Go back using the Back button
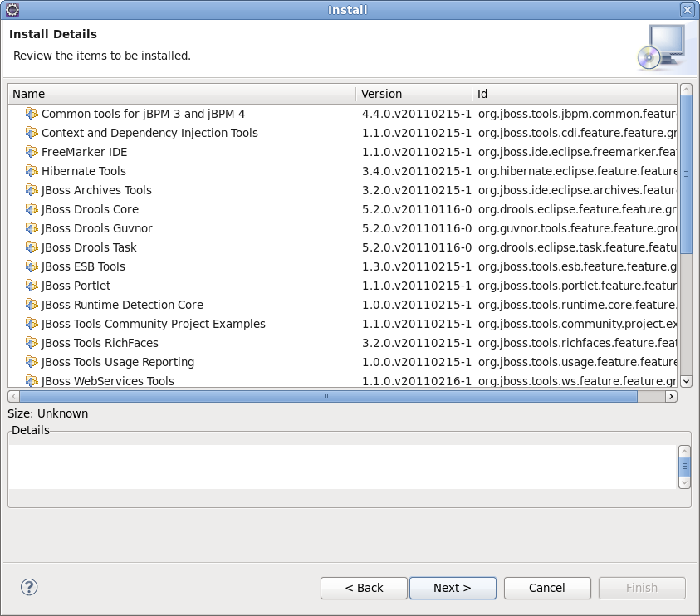The image size is (700, 616). coord(364,588)
